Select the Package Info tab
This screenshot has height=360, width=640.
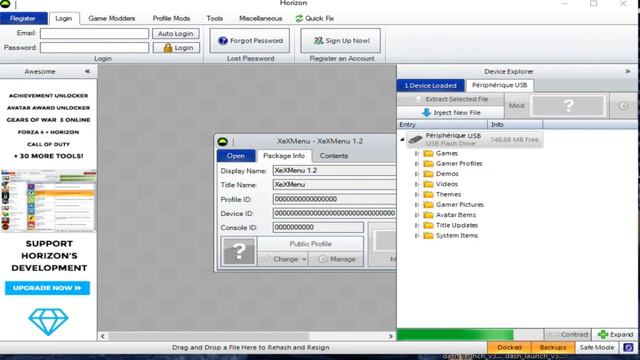pyautogui.click(x=284, y=156)
